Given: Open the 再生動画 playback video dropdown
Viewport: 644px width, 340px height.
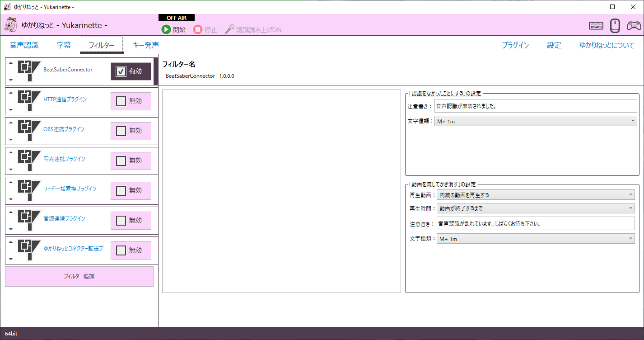Looking at the screenshot, I should click(x=535, y=194).
